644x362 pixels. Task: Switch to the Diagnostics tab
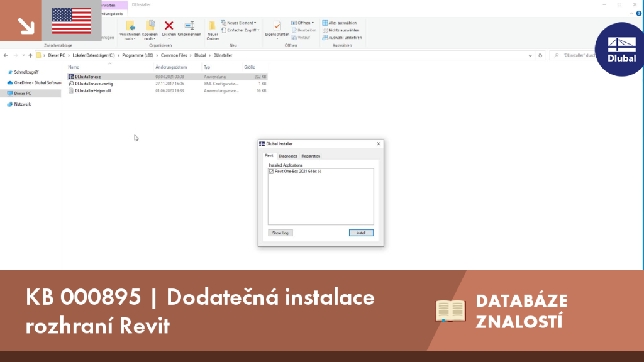[288, 156]
